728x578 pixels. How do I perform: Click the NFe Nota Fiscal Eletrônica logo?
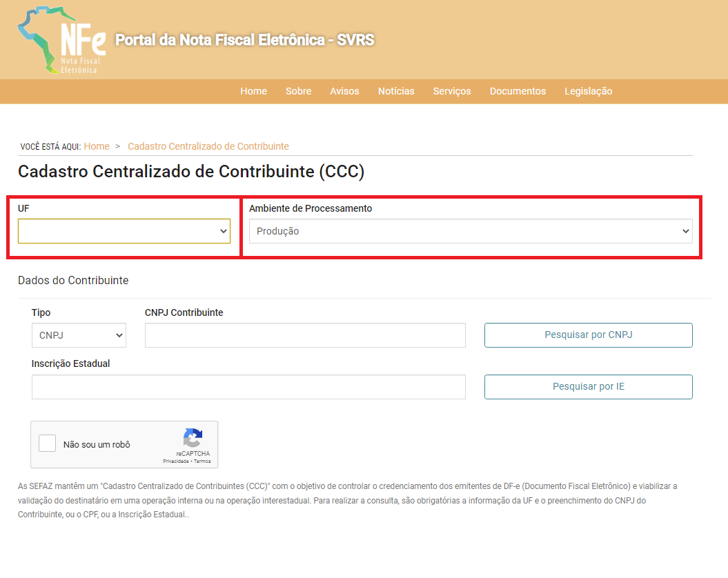pyautogui.click(x=62, y=40)
